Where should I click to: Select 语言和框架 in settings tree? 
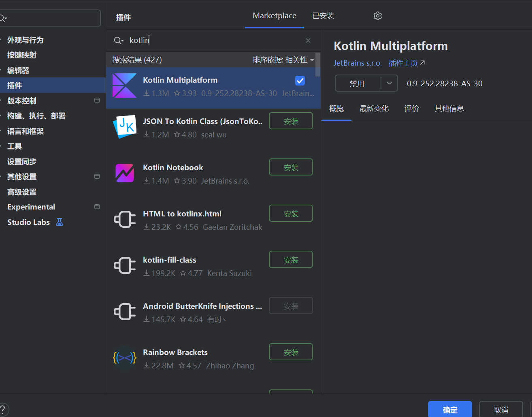26,131
